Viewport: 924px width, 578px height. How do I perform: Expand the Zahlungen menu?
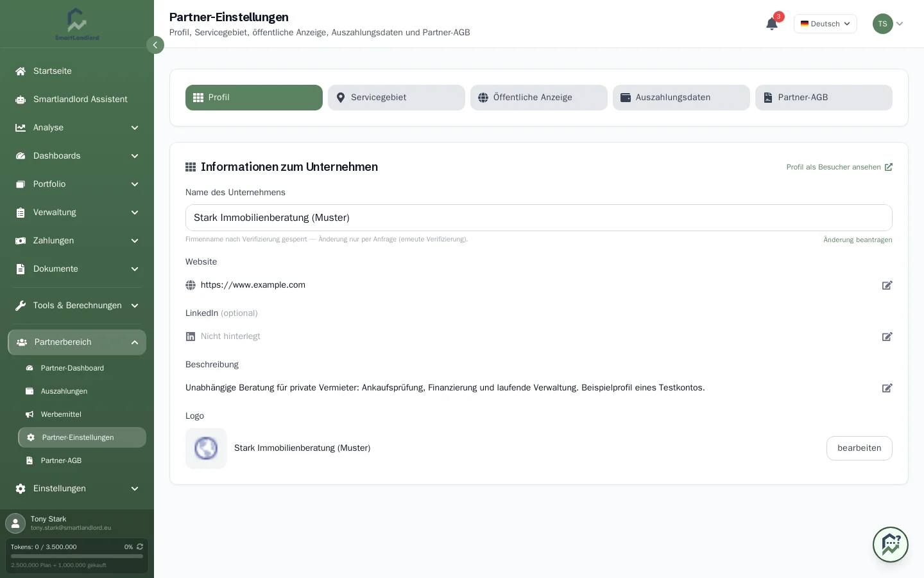(77, 241)
